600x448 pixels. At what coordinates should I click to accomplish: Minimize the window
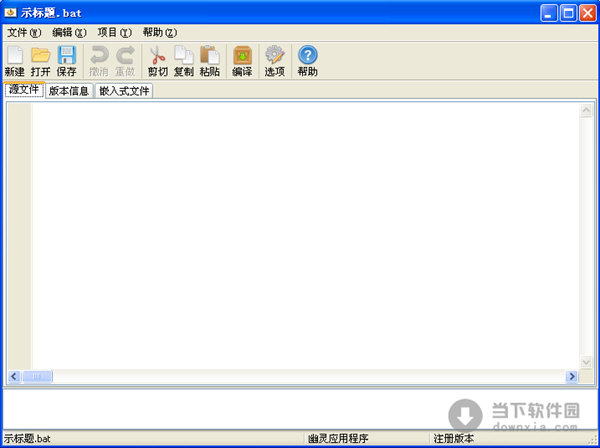[x=549, y=13]
